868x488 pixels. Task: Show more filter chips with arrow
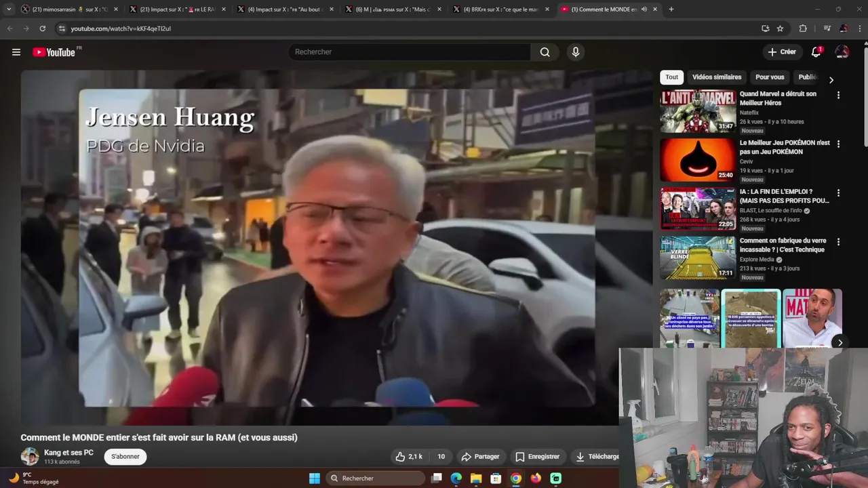coord(831,80)
